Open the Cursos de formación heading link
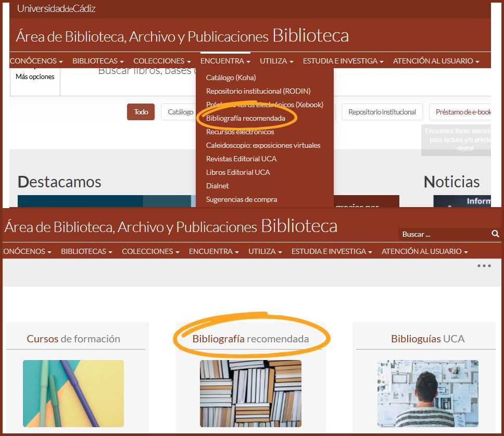This screenshot has height=436, width=504. pos(73,339)
